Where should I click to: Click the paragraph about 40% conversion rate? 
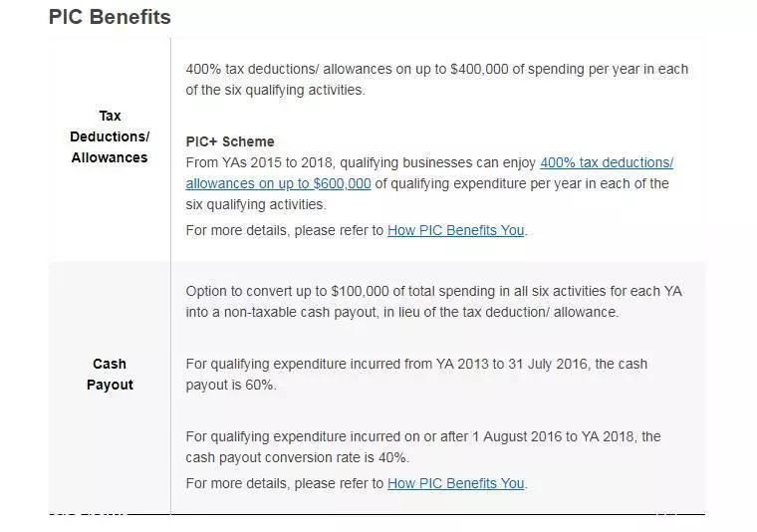(423, 447)
